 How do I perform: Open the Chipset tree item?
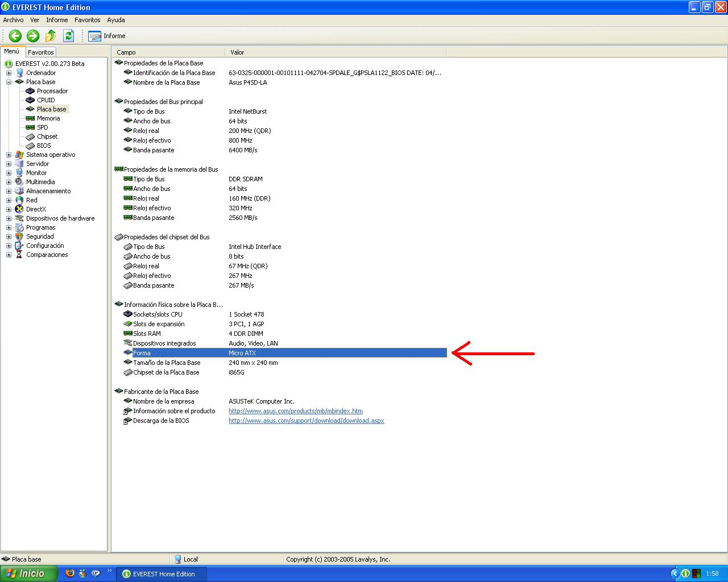click(47, 136)
